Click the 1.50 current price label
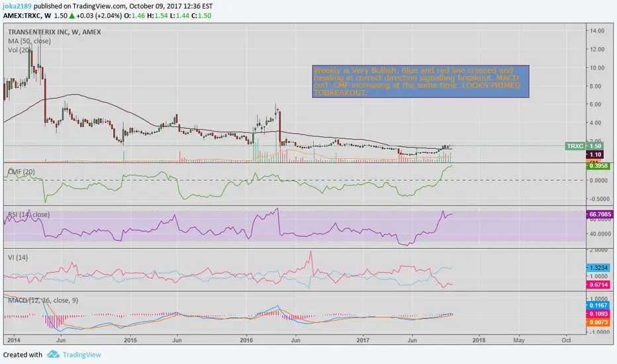The height and width of the screenshot is (364, 617). click(x=595, y=146)
